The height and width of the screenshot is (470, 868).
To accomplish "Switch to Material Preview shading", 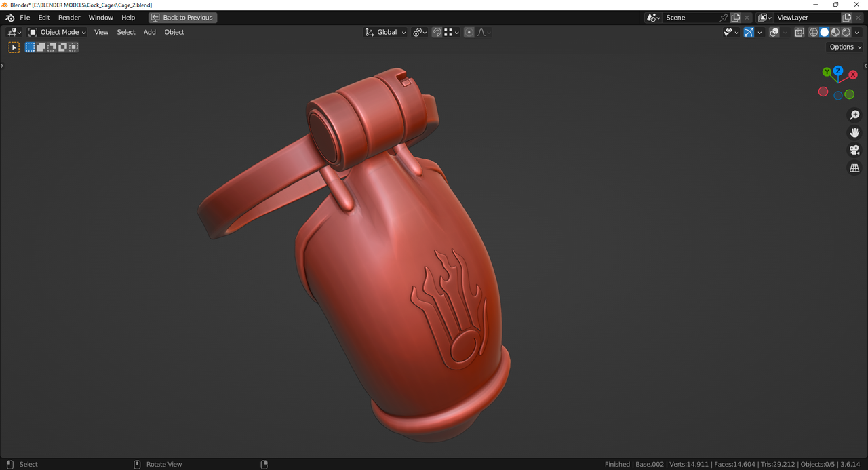I will click(x=835, y=32).
